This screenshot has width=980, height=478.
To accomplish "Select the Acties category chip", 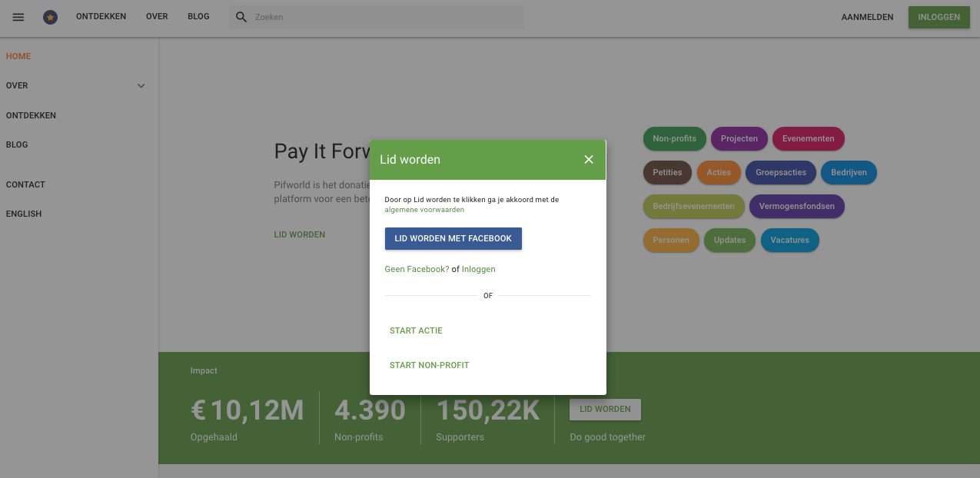I will tap(719, 172).
